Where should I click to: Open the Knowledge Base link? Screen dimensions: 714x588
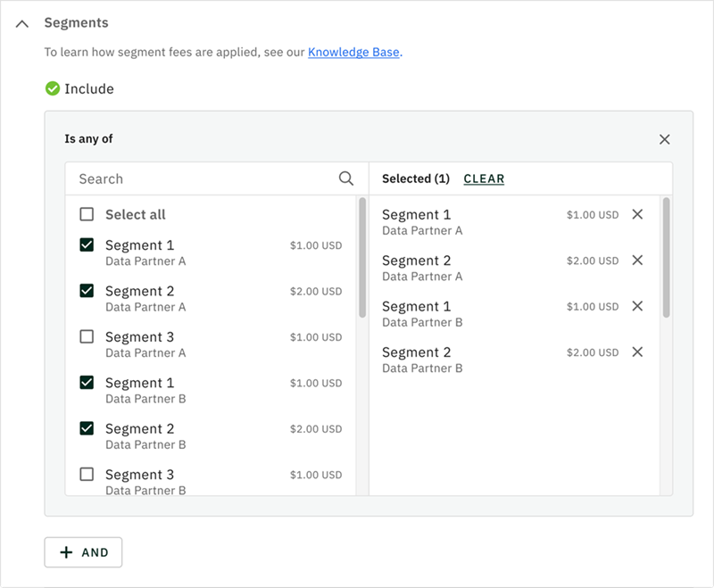coord(353,53)
